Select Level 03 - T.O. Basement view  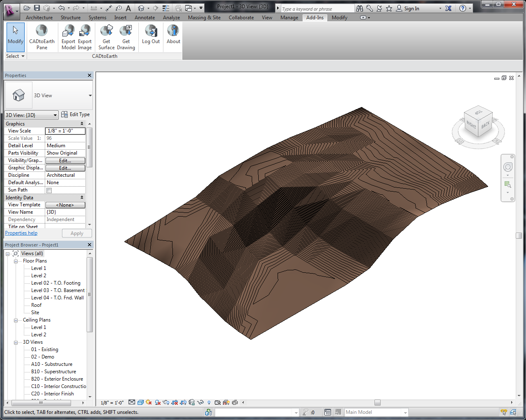pyautogui.click(x=58, y=290)
